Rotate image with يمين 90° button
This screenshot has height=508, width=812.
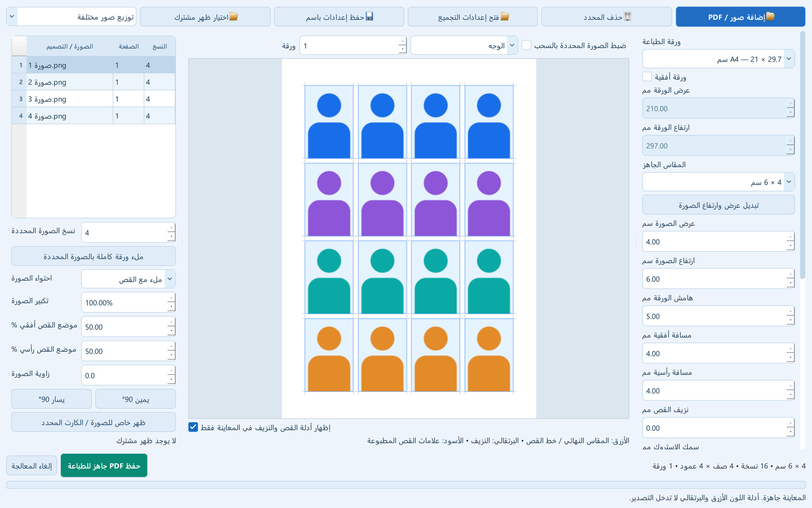[135, 399]
